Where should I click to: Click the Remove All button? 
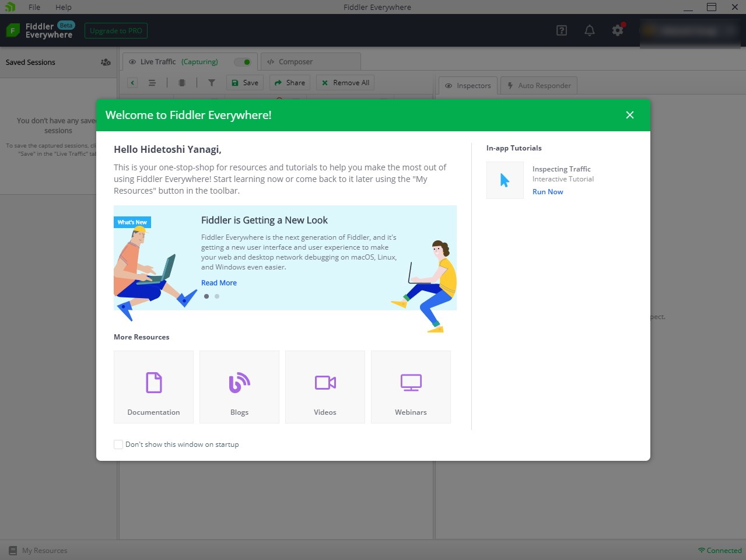tap(345, 83)
